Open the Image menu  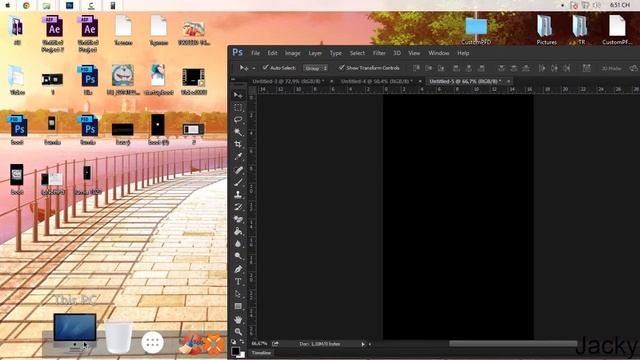pos(293,53)
